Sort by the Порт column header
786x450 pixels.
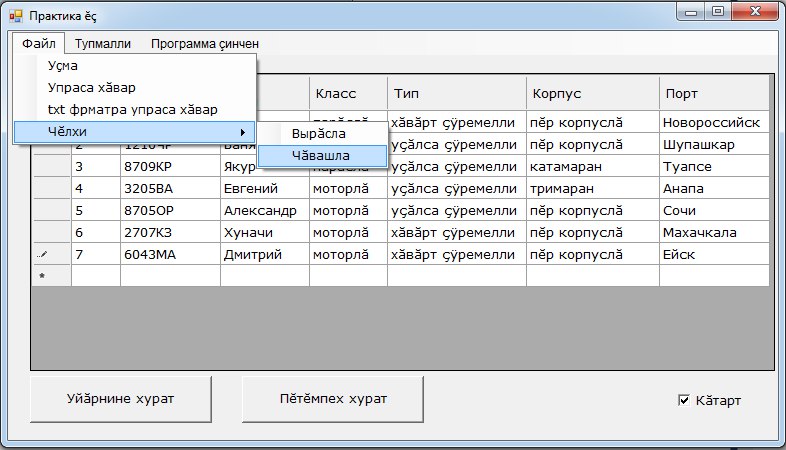click(714, 93)
